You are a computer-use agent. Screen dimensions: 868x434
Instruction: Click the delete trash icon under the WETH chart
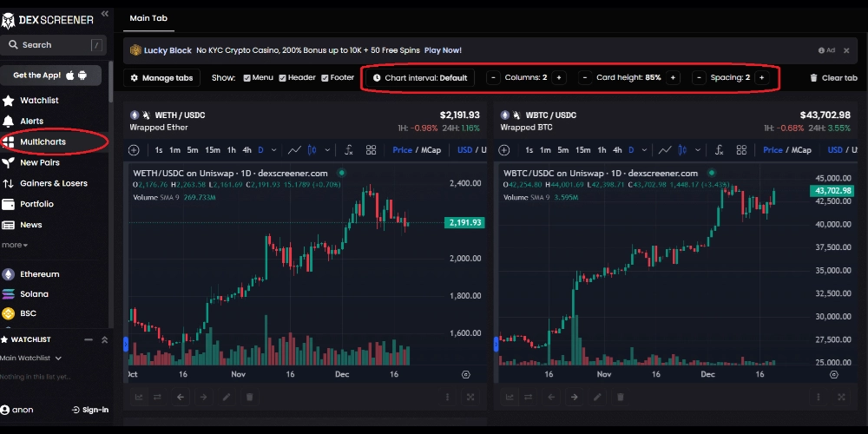click(250, 397)
